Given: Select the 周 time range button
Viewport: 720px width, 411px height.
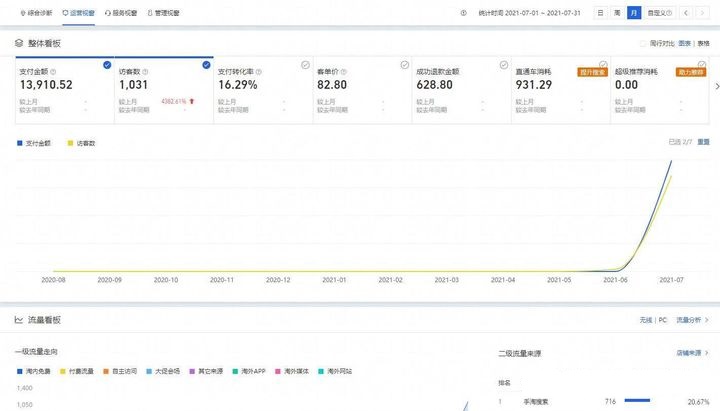Looking at the screenshot, I should click(617, 13).
